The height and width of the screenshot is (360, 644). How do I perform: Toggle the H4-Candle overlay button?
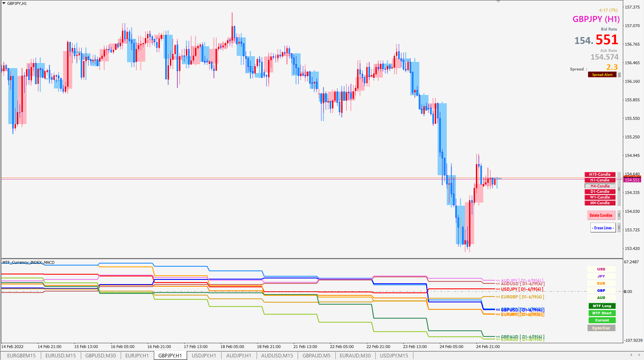(600, 186)
